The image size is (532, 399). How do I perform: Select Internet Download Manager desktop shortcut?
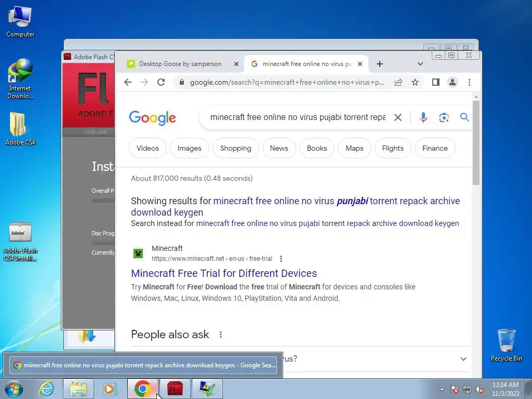click(x=20, y=79)
